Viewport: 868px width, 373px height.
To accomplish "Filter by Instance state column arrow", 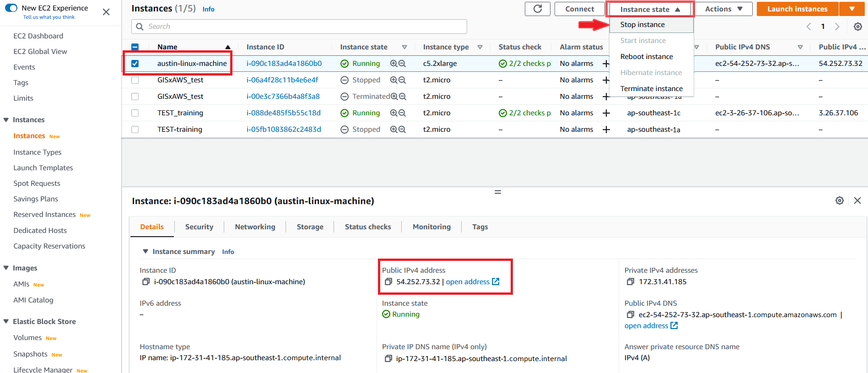I will [x=404, y=47].
